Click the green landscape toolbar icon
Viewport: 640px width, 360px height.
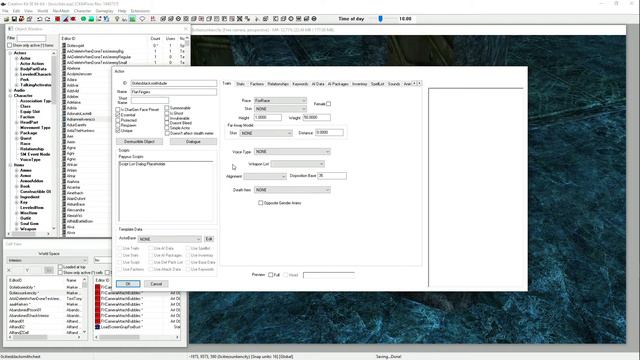tap(91, 19)
